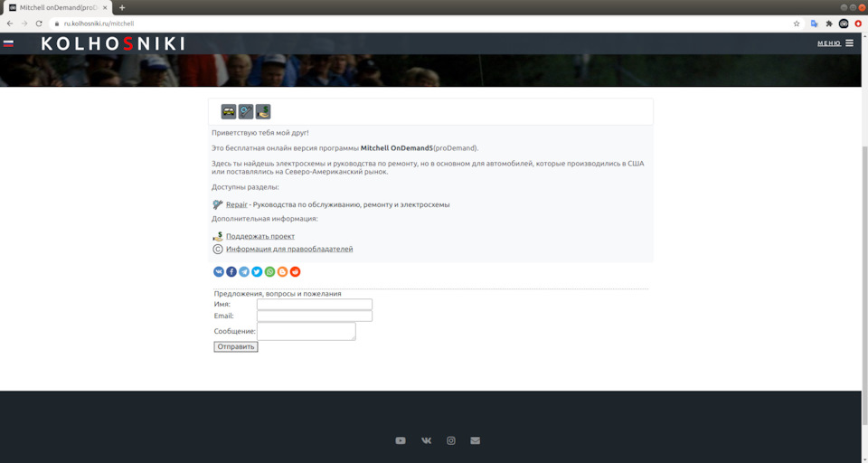Open YouTube channel from footer
Image resolution: width=868 pixels, height=463 pixels.
pyautogui.click(x=401, y=440)
